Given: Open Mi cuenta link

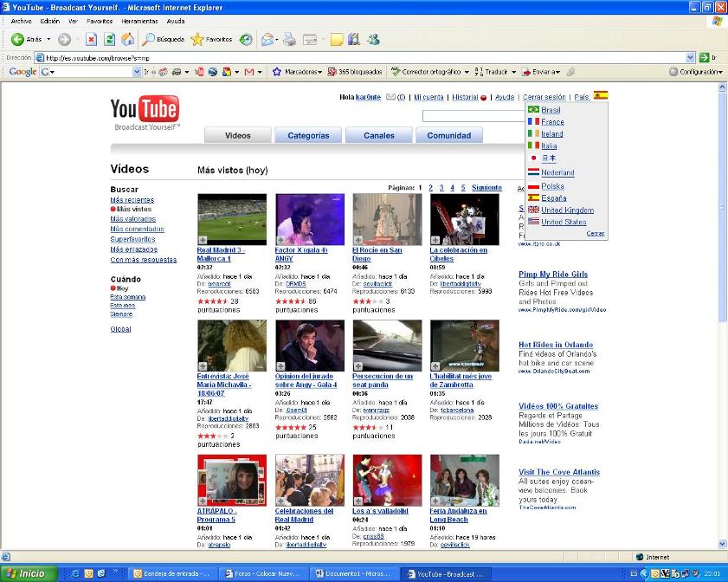Looking at the screenshot, I should pos(428,97).
